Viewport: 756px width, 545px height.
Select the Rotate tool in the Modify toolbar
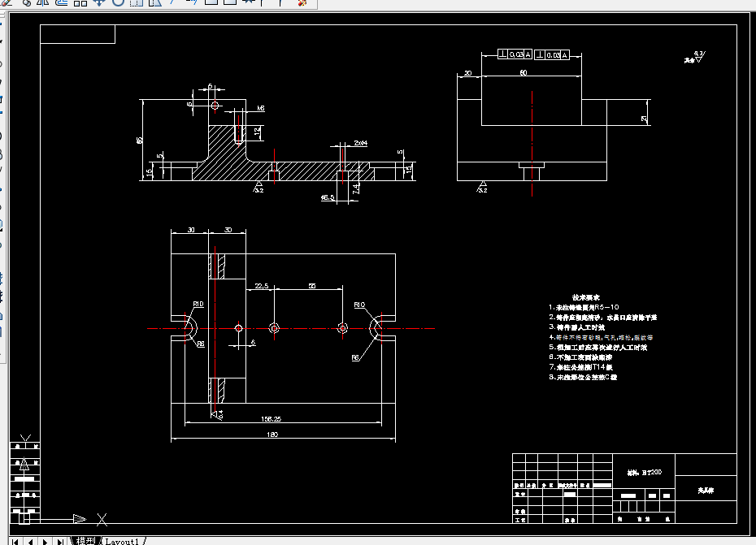[118, 2]
